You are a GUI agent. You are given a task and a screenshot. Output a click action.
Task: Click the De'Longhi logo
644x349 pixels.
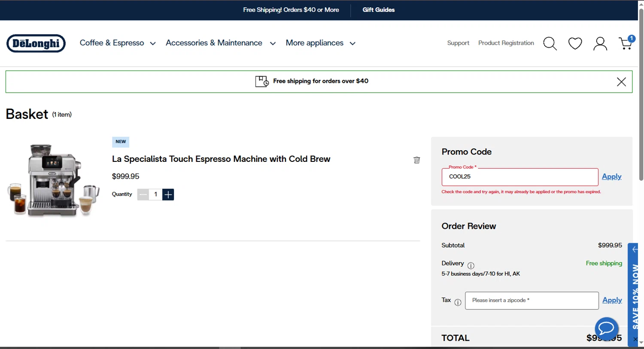coord(36,43)
